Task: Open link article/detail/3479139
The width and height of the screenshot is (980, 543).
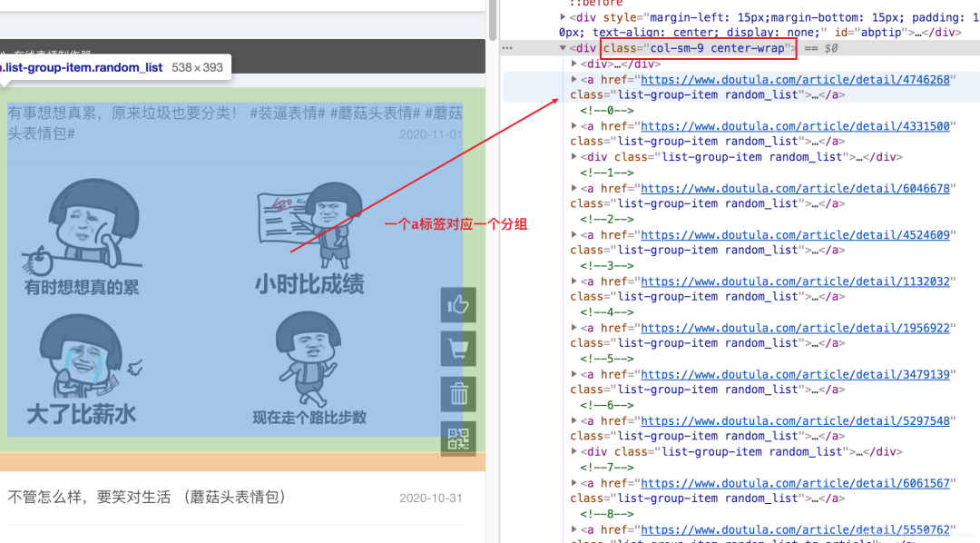Action: coord(795,374)
